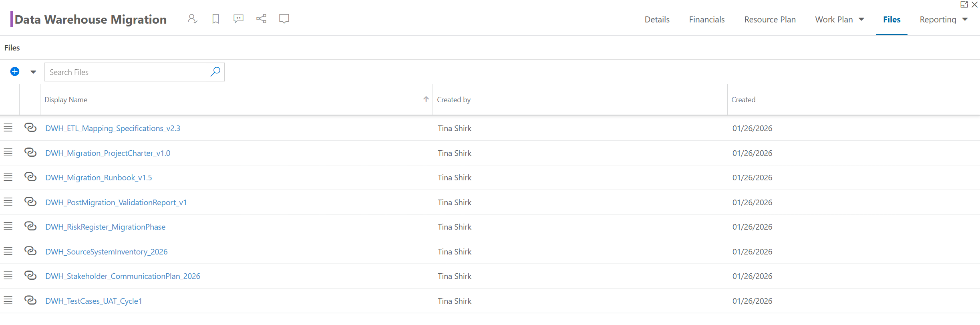Open row menu for DWH_ETL_Mapping_Specifications_v2.3

pyautogui.click(x=8, y=128)
